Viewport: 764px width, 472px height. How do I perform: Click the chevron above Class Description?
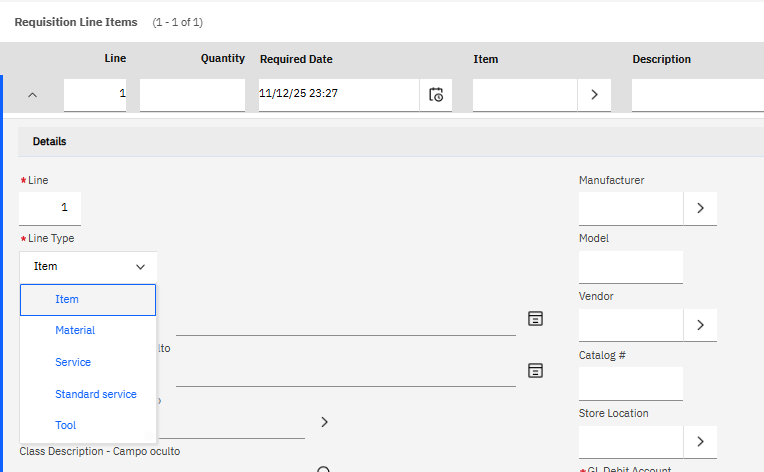(x=324, y=422)
